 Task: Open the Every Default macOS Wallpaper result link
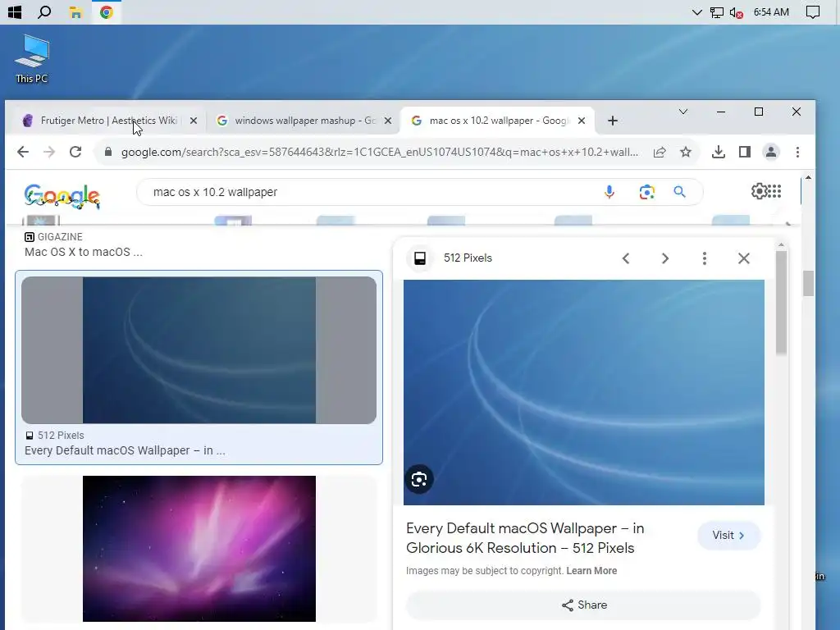[x=125, y=450]
